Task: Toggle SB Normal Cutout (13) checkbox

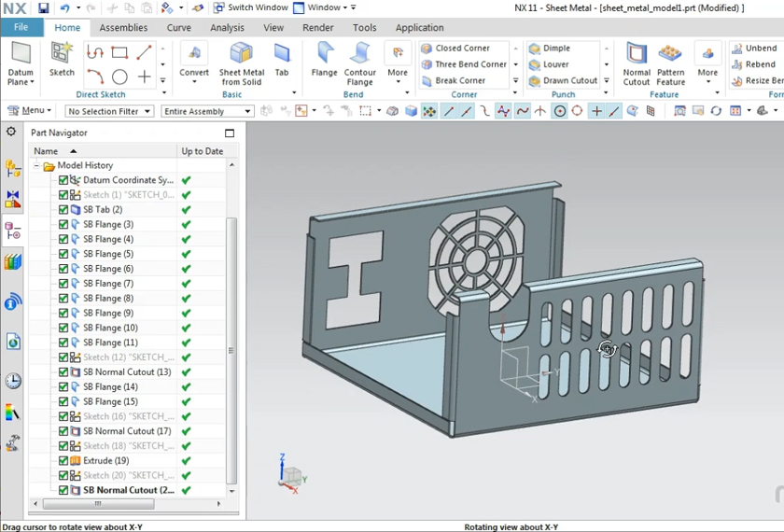Action: (x=63, y=372)
